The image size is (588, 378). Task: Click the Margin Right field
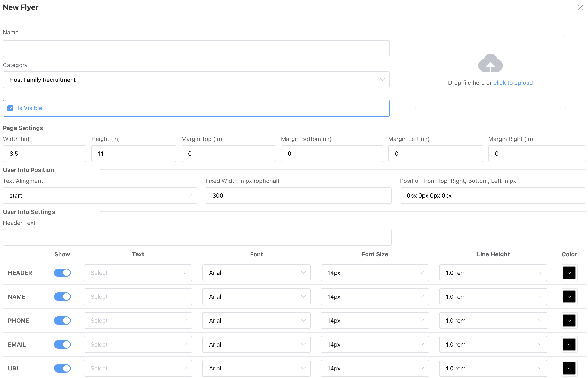tap(537, 154)
